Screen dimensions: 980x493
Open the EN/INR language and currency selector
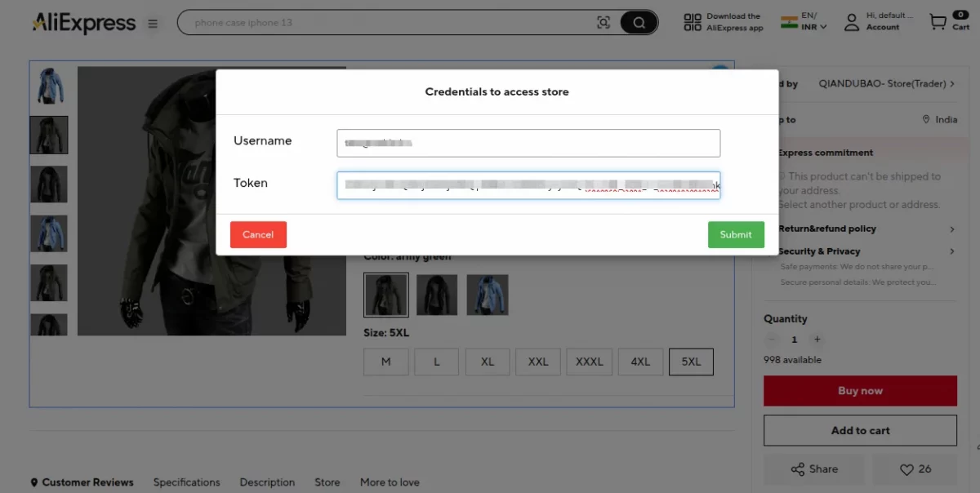(x=803, y=22)
